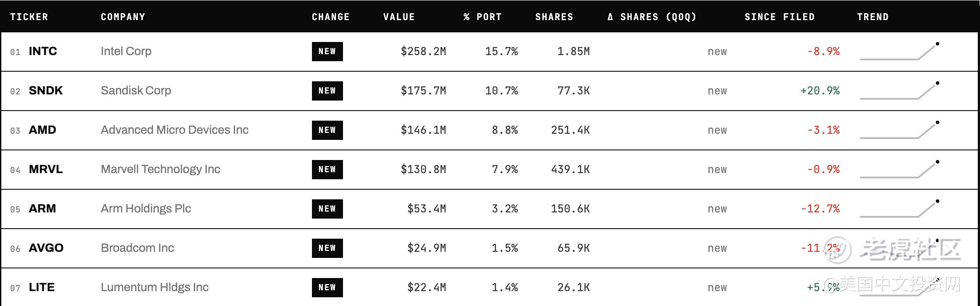The width and height of the screenshot is (980, 306).
Task: Click the Marvell Technology Inc company name
Action: 160,169
